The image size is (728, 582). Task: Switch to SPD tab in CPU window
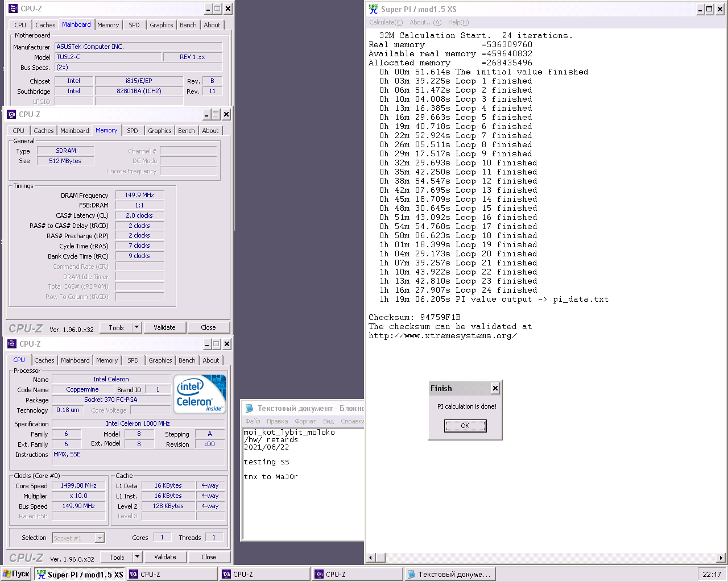(x=133, y=360)
